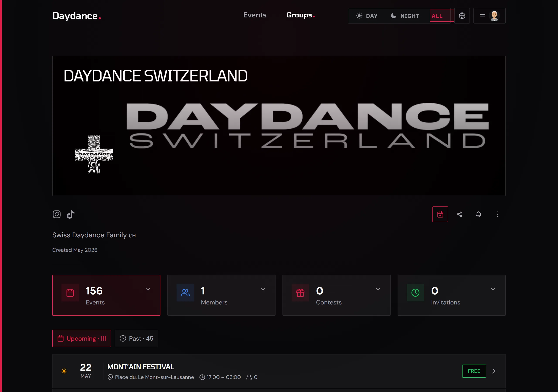558x392 pixels.
Task: Show Past · 45 events
Action: click(x=136, y=338)
